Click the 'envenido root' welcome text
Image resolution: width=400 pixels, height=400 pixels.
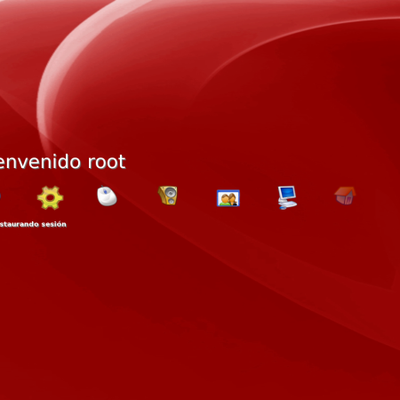click(x=63, y=162)
